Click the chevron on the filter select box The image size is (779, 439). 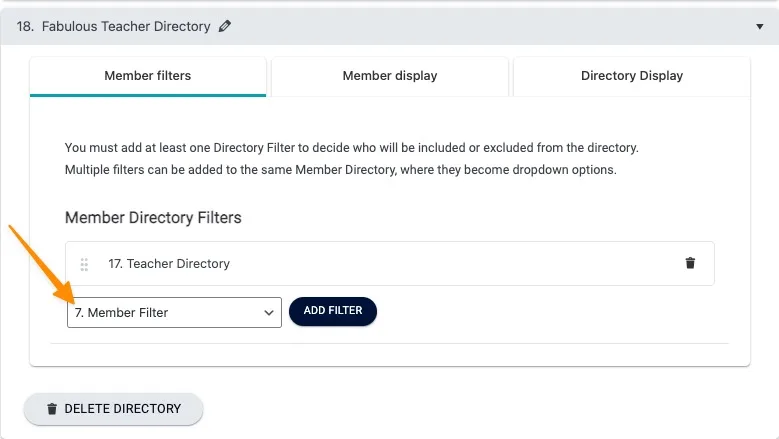pyautogui.click(x=269, y=313)
